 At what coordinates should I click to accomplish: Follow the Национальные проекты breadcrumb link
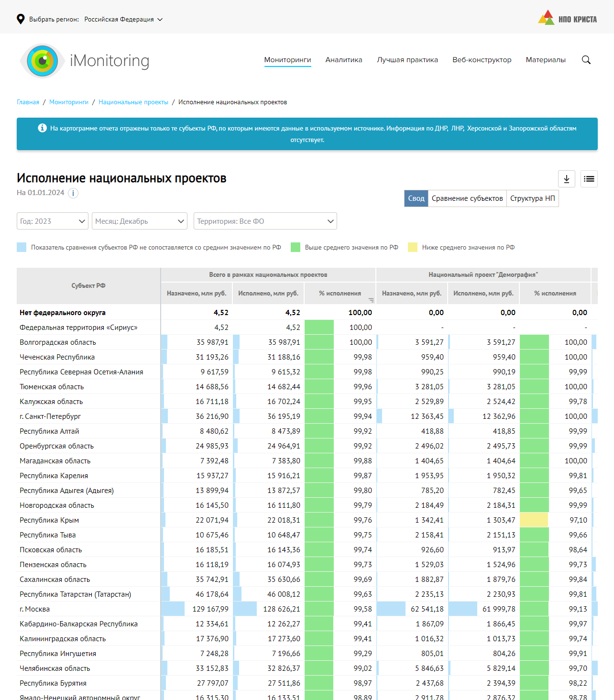click(x=133, y=102)
